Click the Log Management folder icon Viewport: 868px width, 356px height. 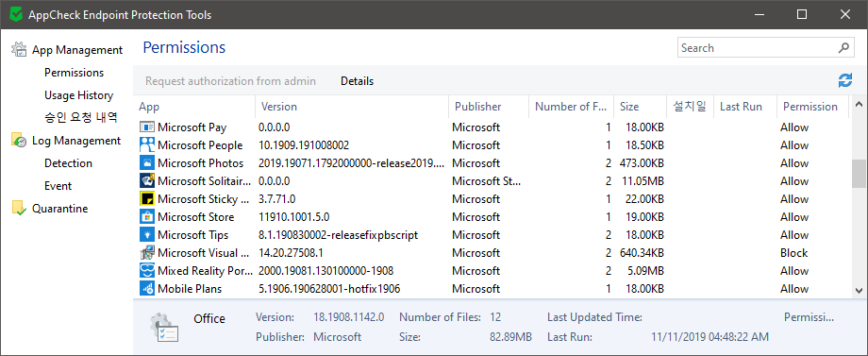pyautogui.click(x=18, y=141)
